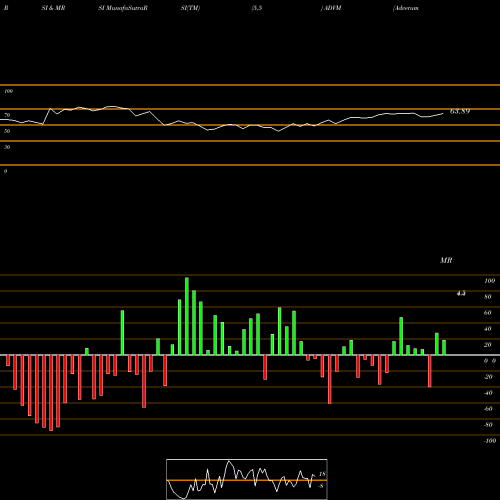Click the SI MunafaSutraR header text
This screenshot has width=500, height=500.
pyautogui.click(x=123, y=8)
